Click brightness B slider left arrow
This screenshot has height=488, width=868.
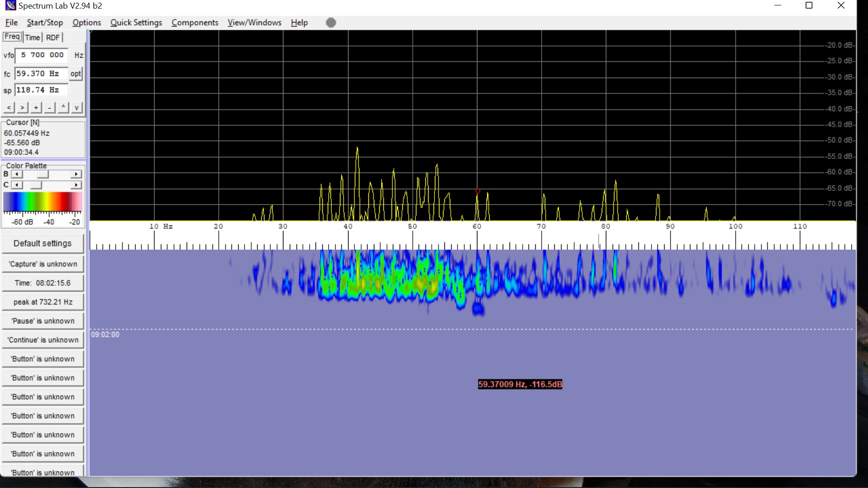(x=17, y=174)
